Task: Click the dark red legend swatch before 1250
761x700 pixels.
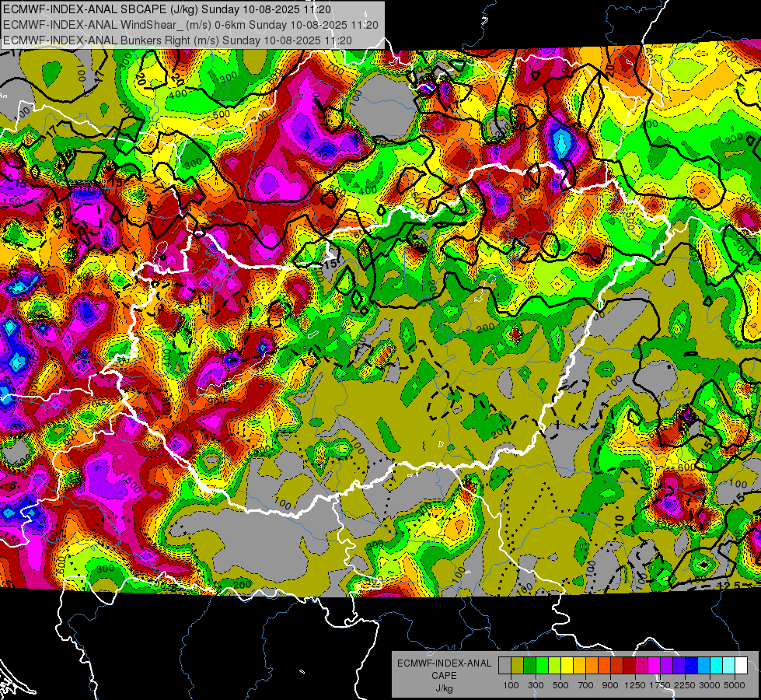Action: [x=629, y=666]
